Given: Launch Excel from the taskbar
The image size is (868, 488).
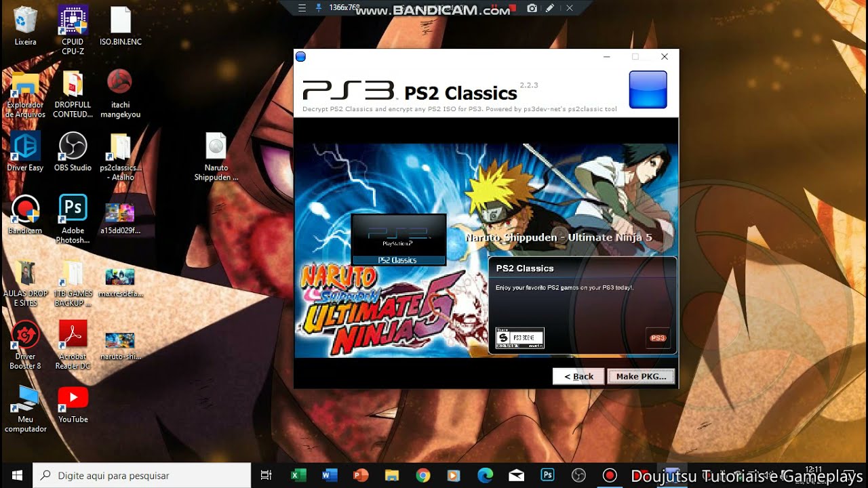Looking at the screenshot, I should tap(298, 475).
